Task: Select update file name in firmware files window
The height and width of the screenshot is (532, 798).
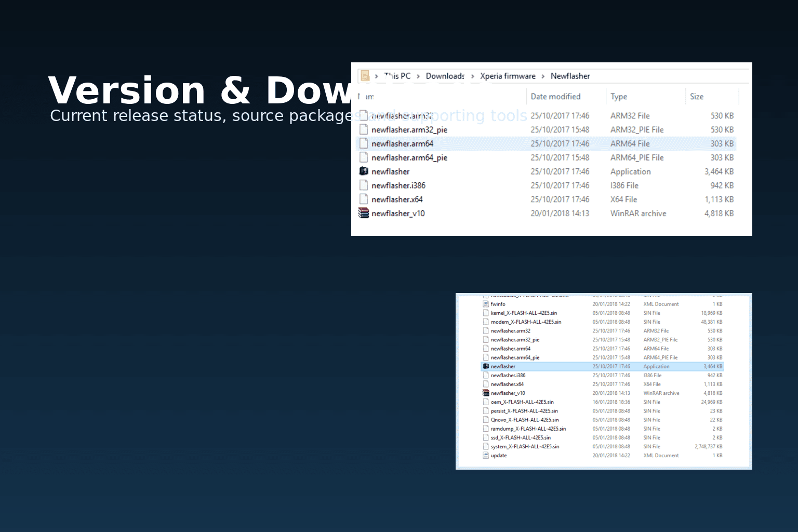Action: (x=499, y=456)
